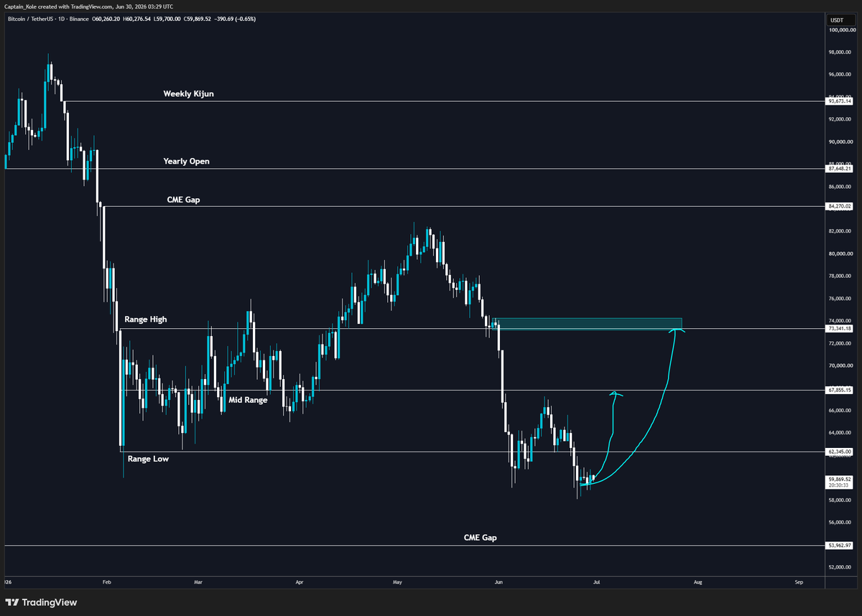The image size is (862, 616).
Task: Click the 66,000.00 price axis tick
Action: pos(839,411)
